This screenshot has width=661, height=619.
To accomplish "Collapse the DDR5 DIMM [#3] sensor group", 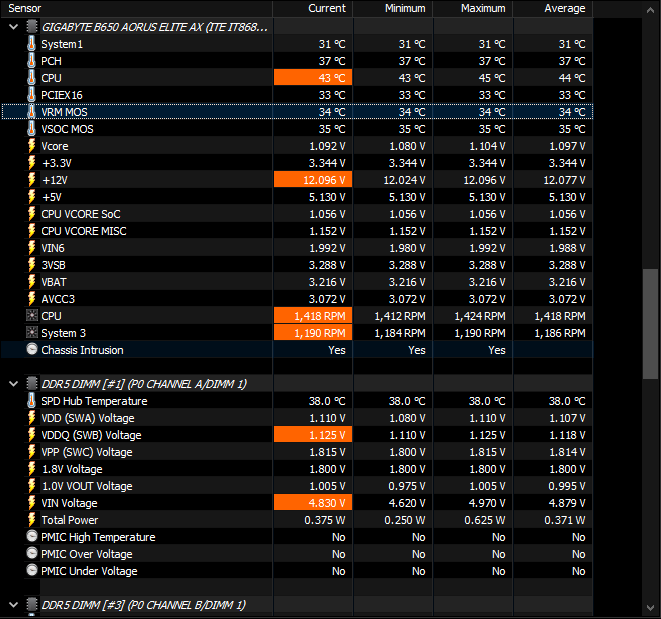I will click(13, 605).
